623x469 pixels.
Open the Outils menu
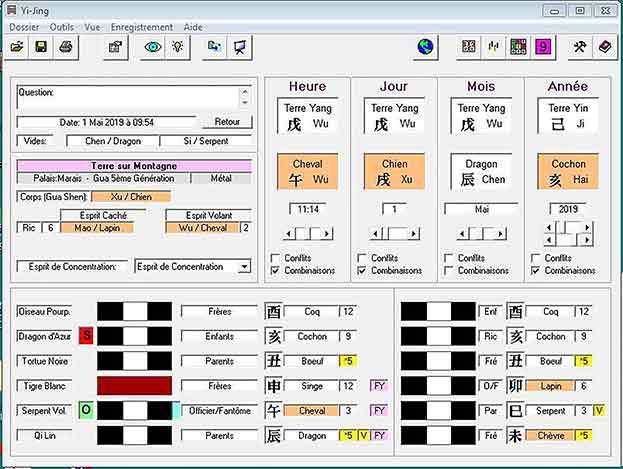click(62, 27)
